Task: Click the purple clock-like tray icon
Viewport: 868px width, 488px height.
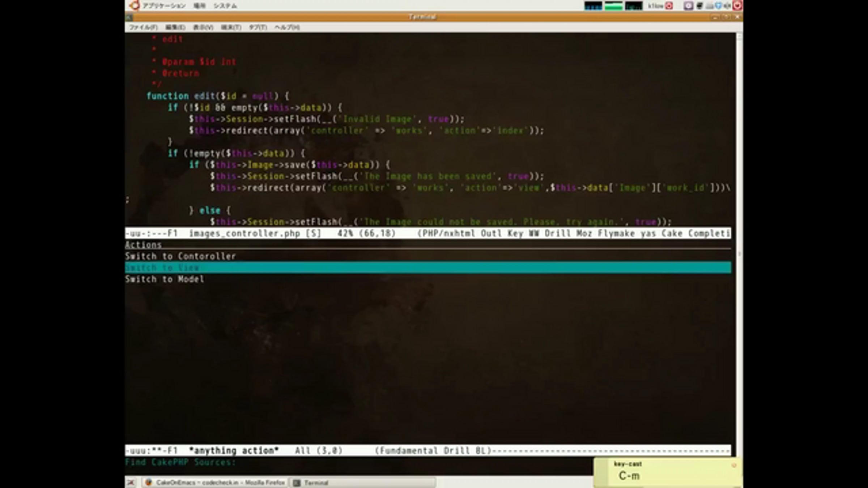Action: [x=688, y=6]
